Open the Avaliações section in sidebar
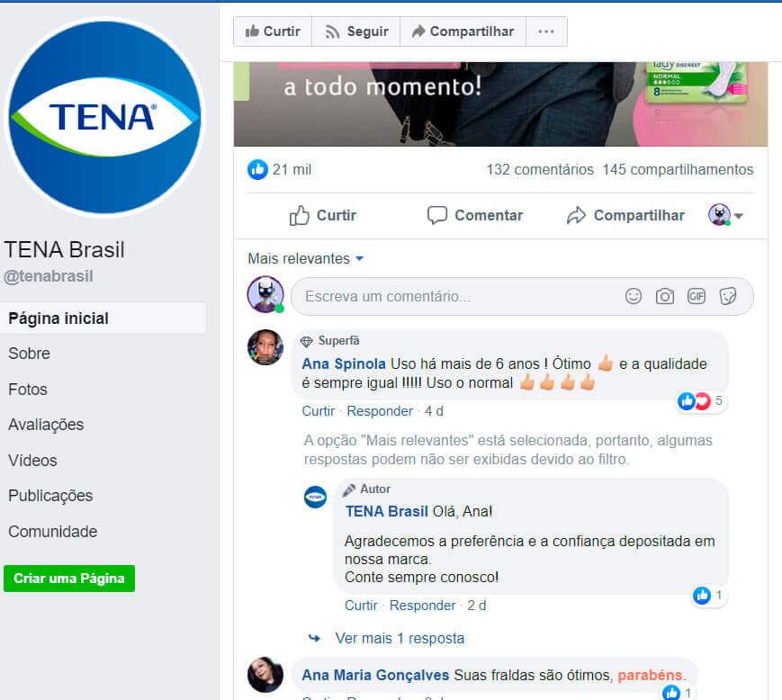The width and height of the screenshot is (782, 700). (46, 425)
